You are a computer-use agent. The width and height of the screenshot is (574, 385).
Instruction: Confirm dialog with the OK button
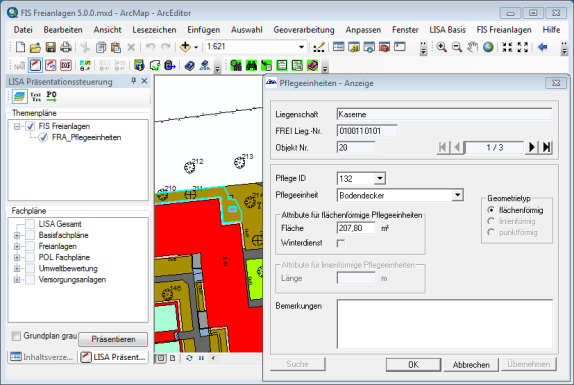coord(413,365)
